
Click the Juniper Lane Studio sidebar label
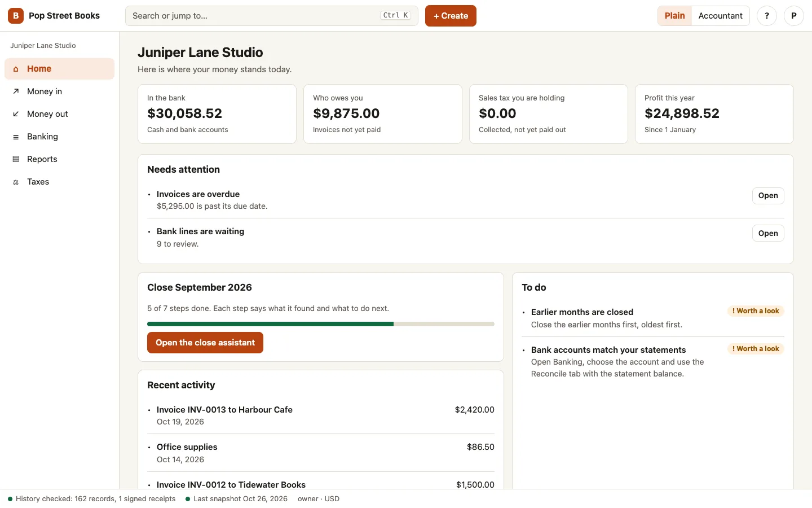[43, 46]
